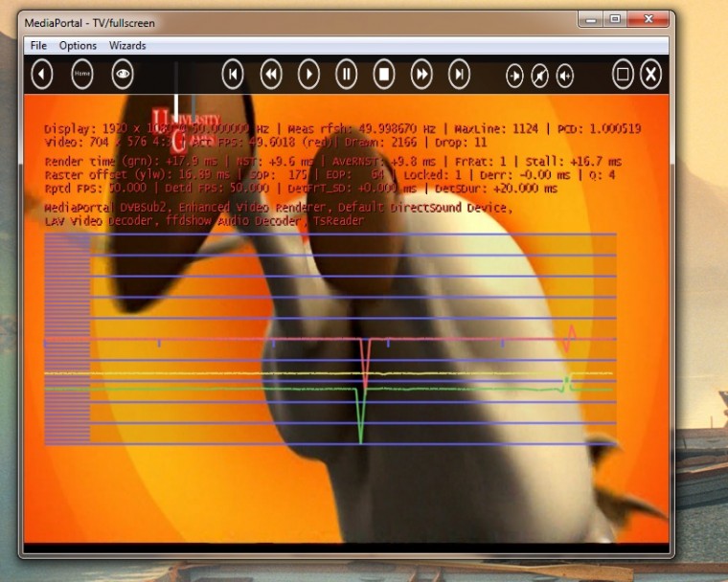Mute the audio
Viewport: 728px width, 582px height.
point(539,76)
